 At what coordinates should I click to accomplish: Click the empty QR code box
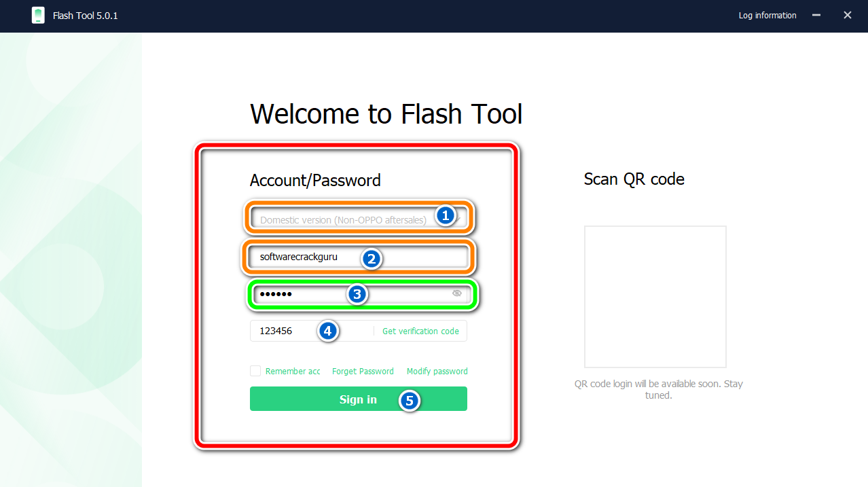pyautogui.click(x=655, y=297)
